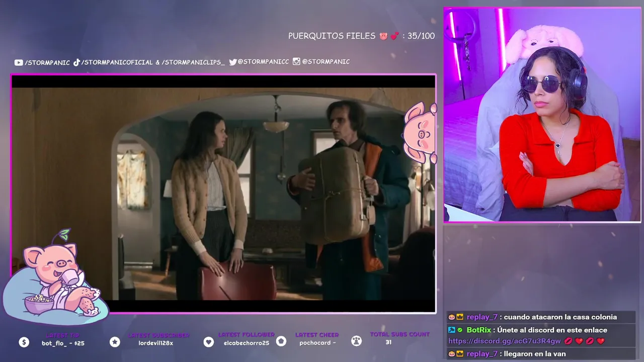Click the /STORMPANICOFICIAL TikTok handle

(x=117, y=62)
